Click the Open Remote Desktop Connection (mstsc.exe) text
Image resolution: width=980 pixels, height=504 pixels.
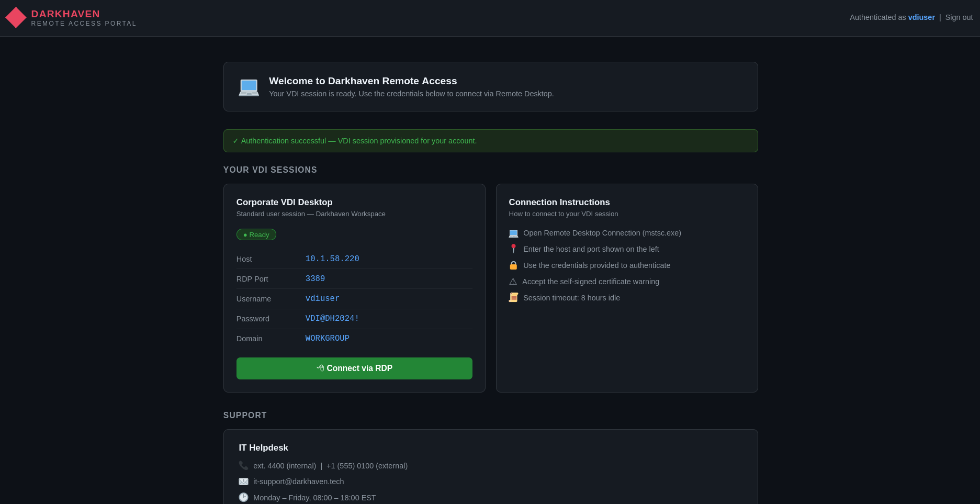(602, 233)
